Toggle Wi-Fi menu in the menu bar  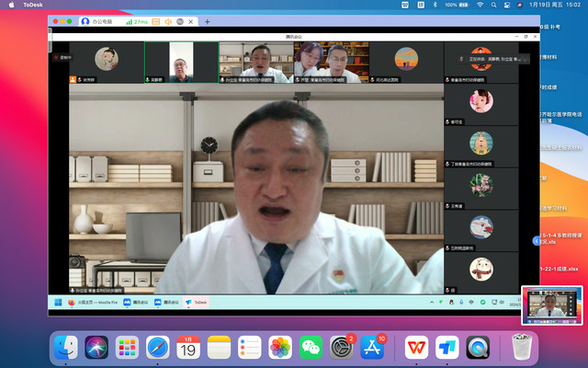pyautogui.click(x=480, y=6)
